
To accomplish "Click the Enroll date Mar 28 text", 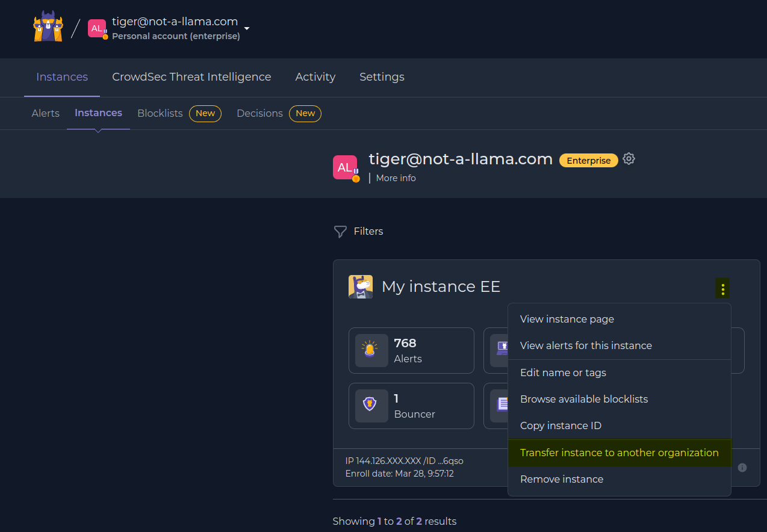I will (400, 474).
